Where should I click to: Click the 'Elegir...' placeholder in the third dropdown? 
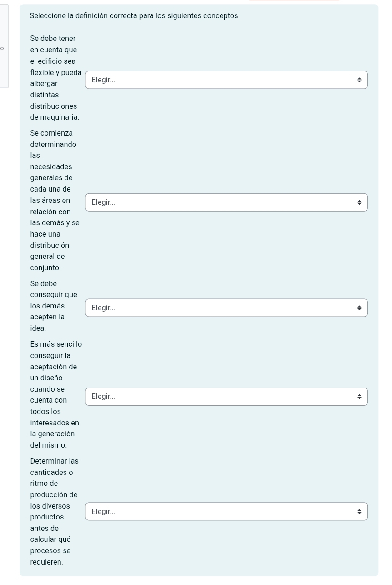click(x=104, y=308)
